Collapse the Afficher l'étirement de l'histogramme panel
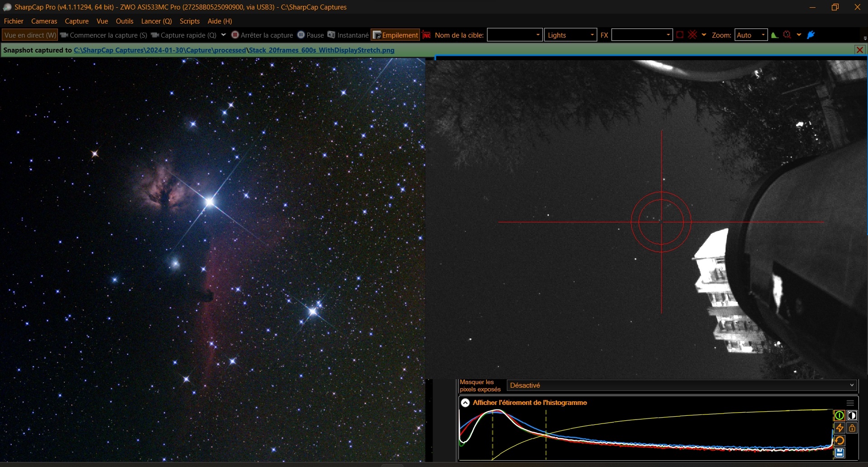 pyautogui.click(x=465, y=403)
